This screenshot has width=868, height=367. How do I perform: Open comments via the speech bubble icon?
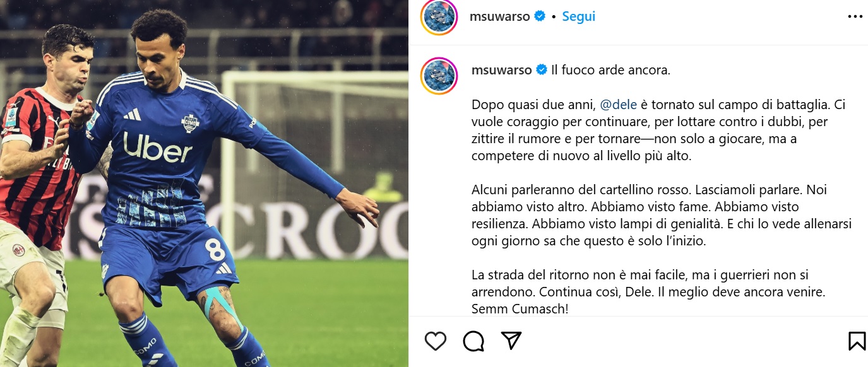pyautogui.click(x=473, y=341)
